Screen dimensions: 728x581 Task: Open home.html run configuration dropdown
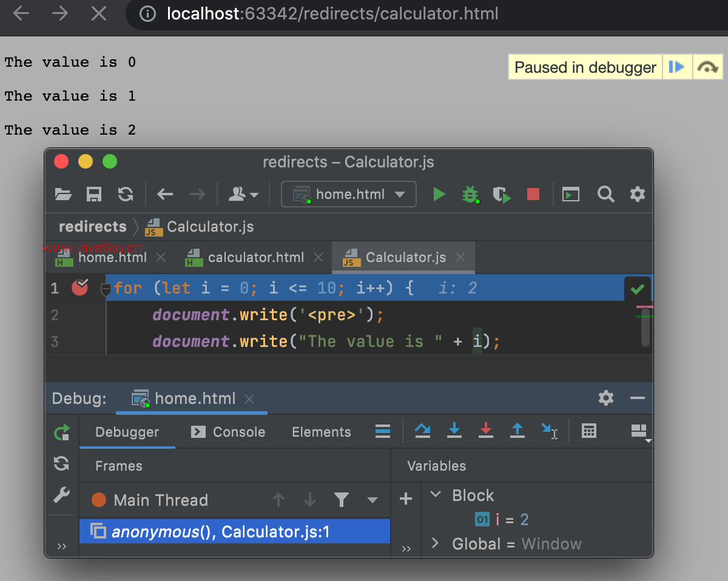click(349, 194)
